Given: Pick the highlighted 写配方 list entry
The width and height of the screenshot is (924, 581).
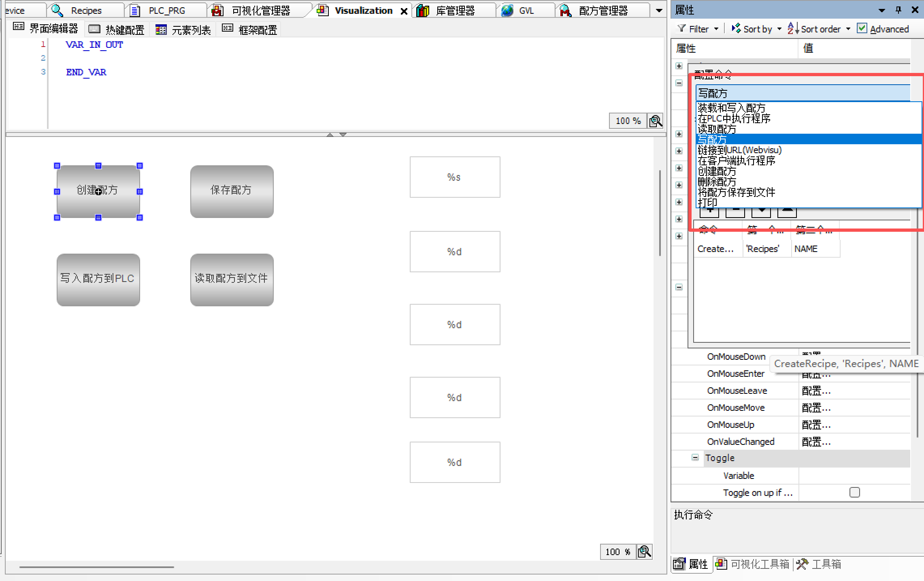Looking at the screenshot, I should 809,139.
